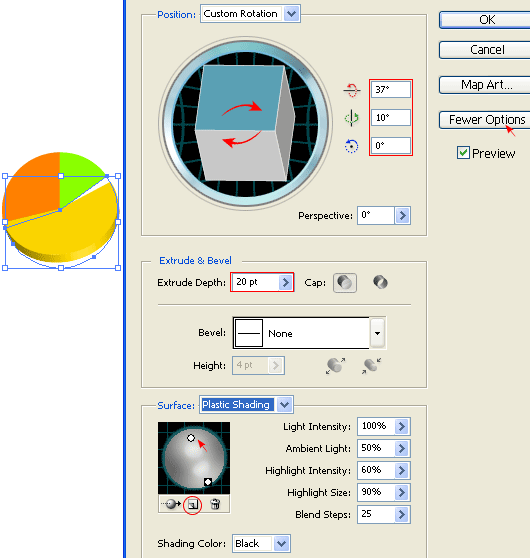Image resolution: width=530 pixels, height=558 pixels.
Task: Toggle the Preview checkbox
Action: click(463, 153)
